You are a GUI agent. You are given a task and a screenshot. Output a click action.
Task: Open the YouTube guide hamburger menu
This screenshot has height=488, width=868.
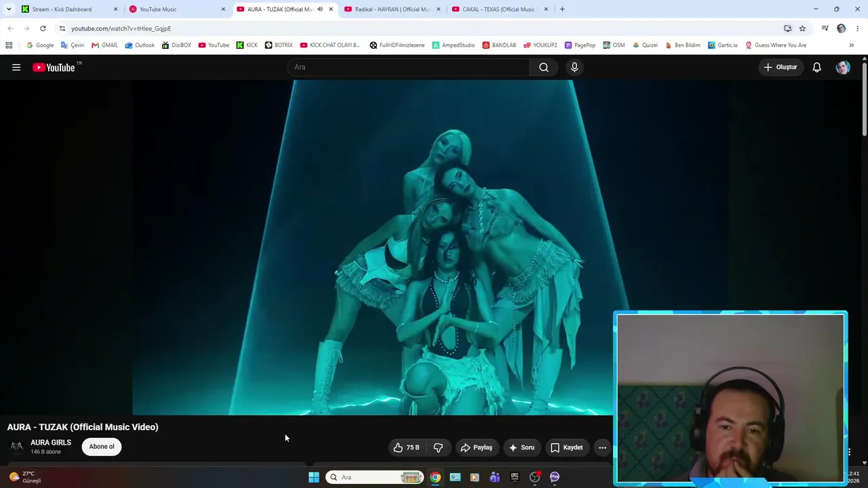(x=16, y=67)
